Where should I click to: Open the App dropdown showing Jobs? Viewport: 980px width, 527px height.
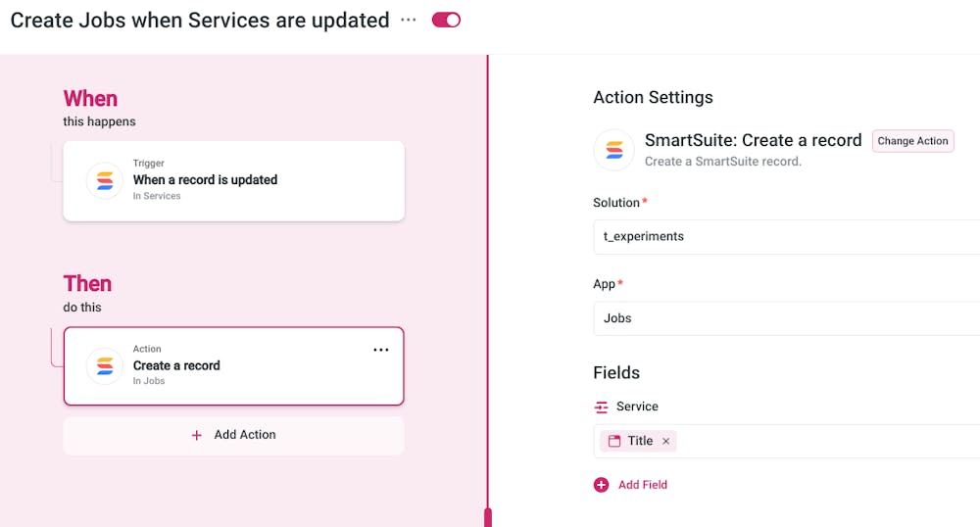coord(786,318)
